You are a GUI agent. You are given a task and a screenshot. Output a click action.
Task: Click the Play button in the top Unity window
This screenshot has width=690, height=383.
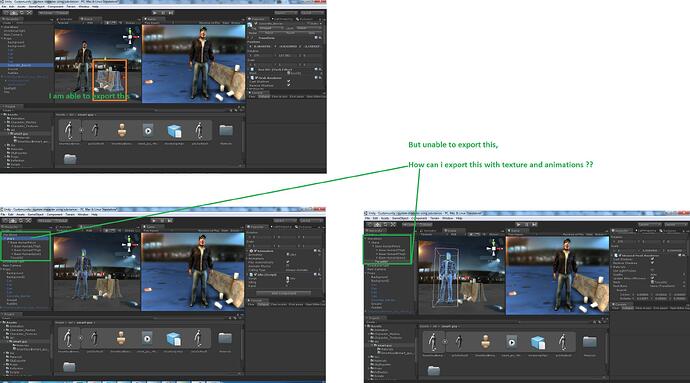pyautogui.click(x=155, y=13)
